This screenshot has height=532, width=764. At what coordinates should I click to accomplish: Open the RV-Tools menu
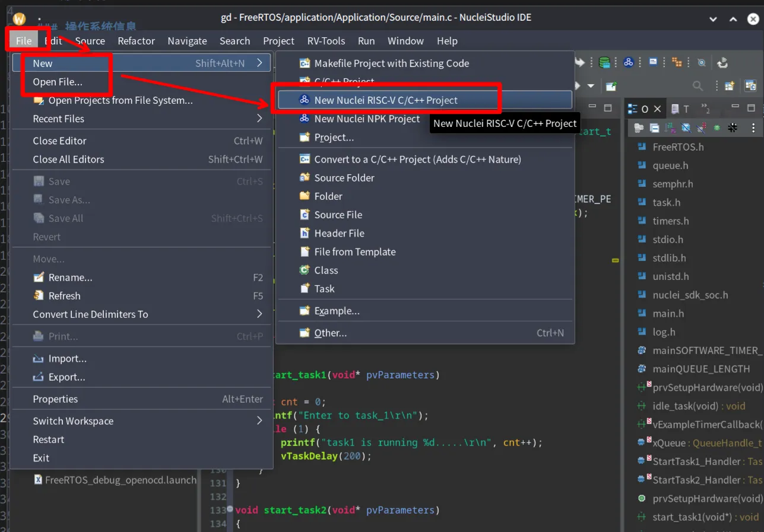coord(326,41)
